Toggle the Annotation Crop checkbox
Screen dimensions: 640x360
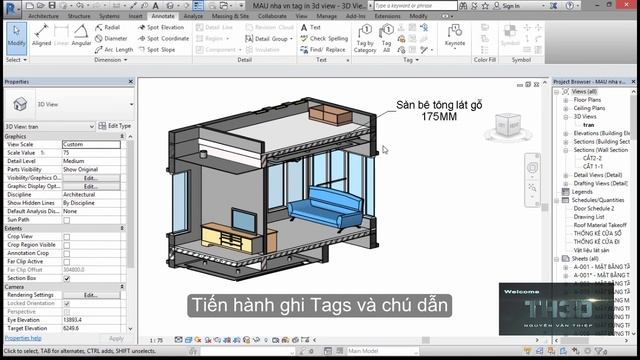[67, 253]
